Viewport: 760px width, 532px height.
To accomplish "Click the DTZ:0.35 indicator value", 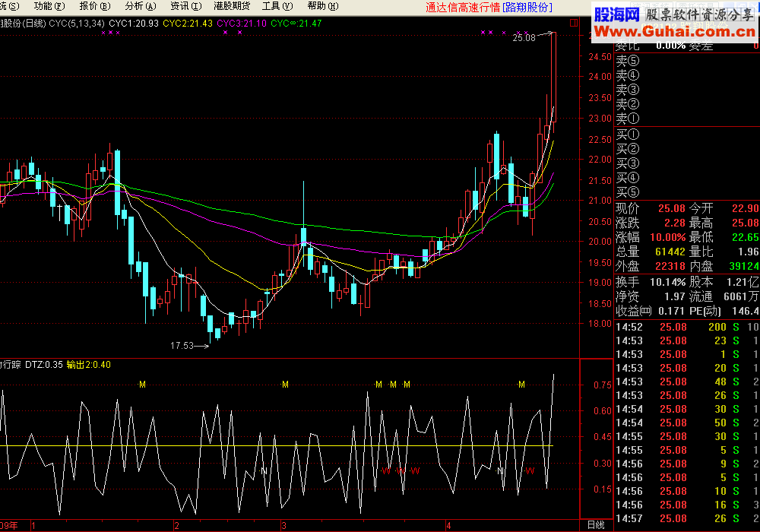I will click(43, 364).
